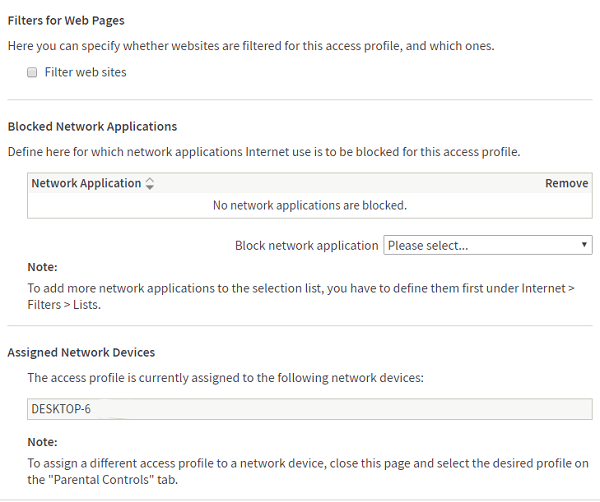600x502 pixels.
Task: Click the 'Blocked Network Applications' section heading
Action: [92, 127]
